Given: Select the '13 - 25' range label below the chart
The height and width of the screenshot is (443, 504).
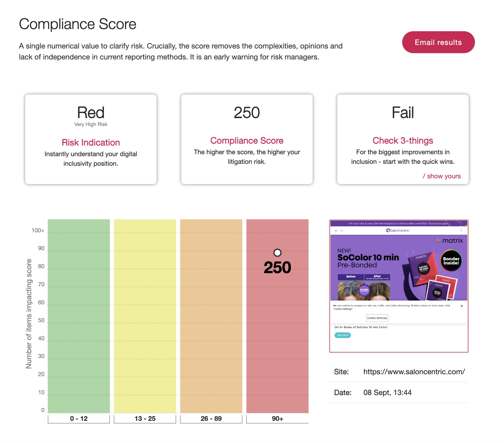Looking at the screenshot, I should (x=145, y=418).
